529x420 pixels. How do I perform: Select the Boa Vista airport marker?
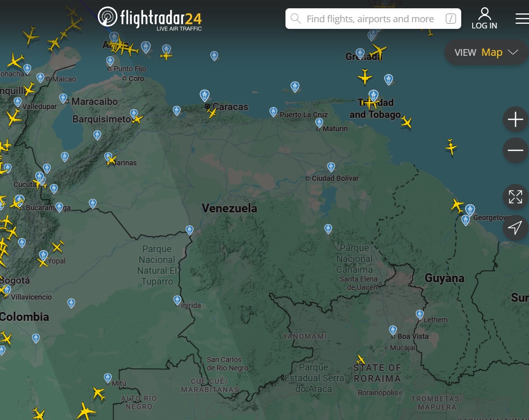point(393,330)
